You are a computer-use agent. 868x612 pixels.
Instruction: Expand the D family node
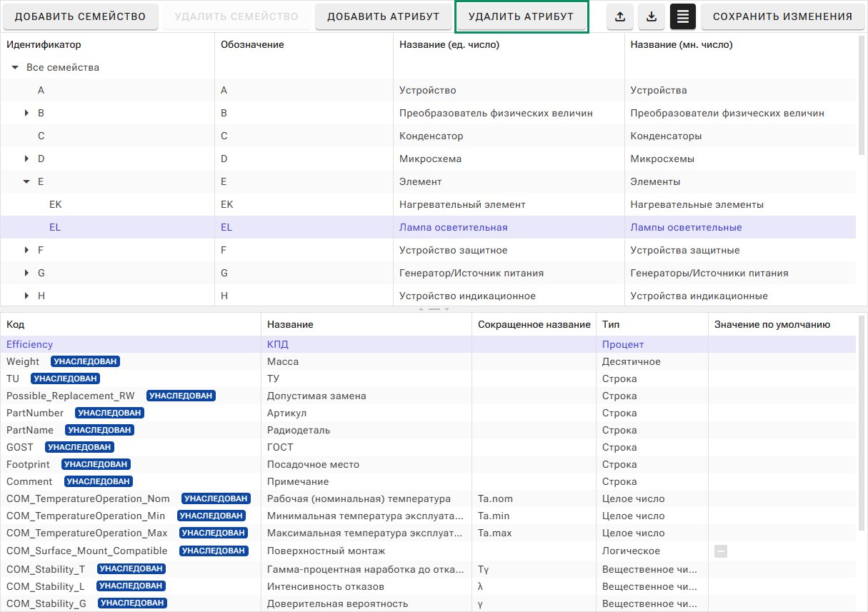click(x=26, y=159)
